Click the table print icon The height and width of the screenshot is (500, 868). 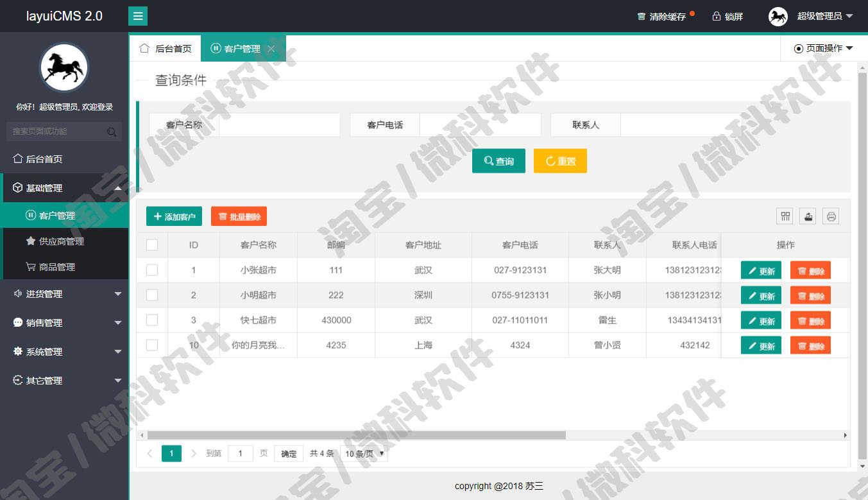click(x=831, y=216)
